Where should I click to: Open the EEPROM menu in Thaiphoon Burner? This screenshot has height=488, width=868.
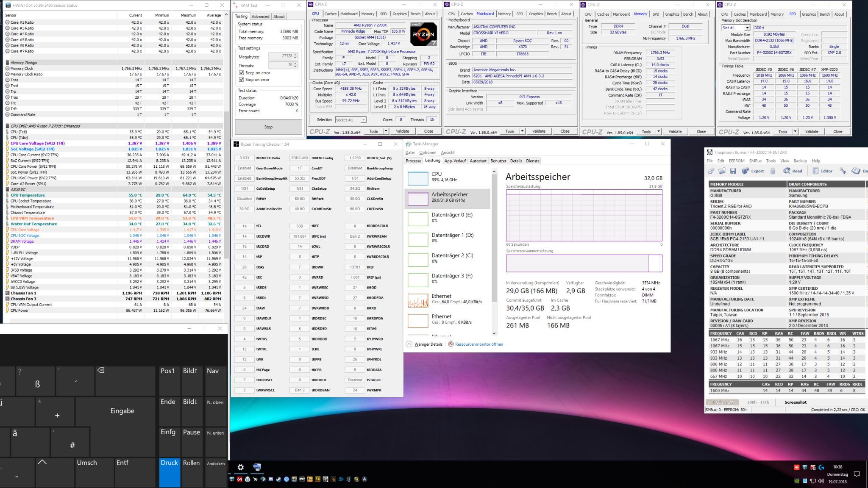click(736, 161)
